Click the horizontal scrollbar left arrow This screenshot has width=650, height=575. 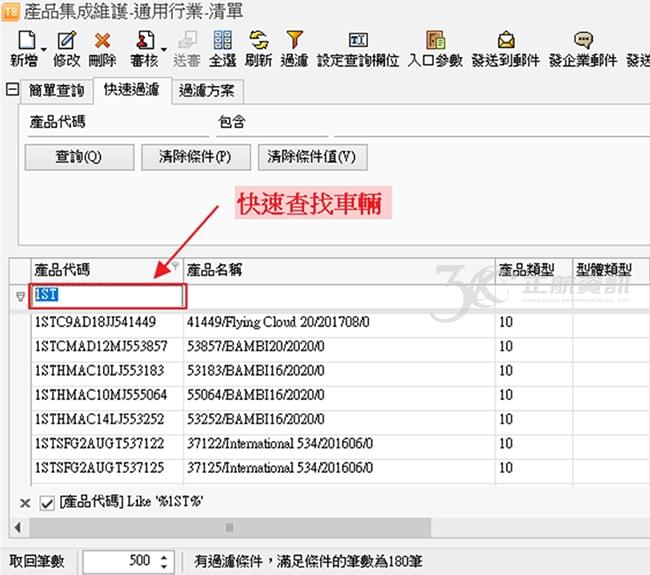(18, 528)
